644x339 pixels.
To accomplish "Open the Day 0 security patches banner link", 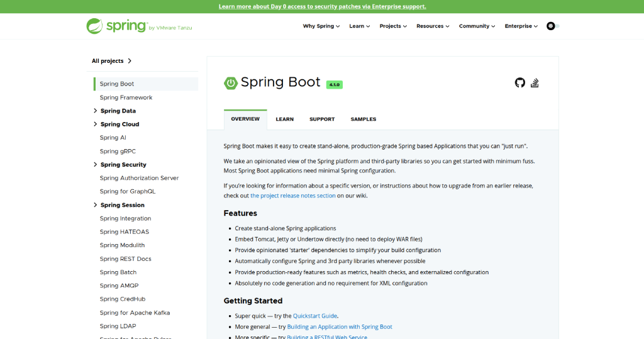I will coord(323,6).
